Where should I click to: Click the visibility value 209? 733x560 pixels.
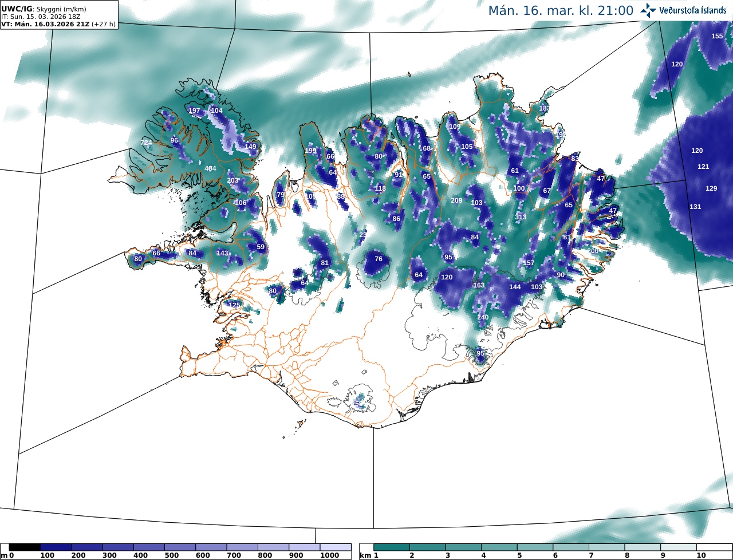[x=456, y=200]
